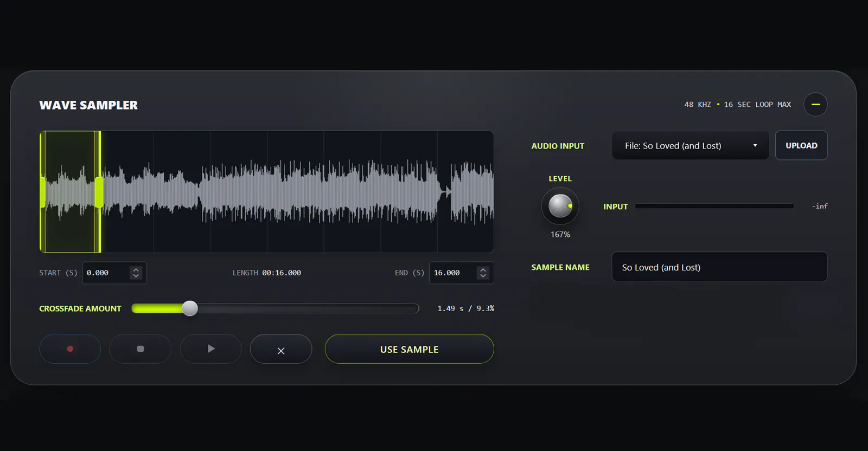Screen dimensions: 868x451
Task: Click the LENGTH 00:16.000 readout
Action: tap(267, 273)
